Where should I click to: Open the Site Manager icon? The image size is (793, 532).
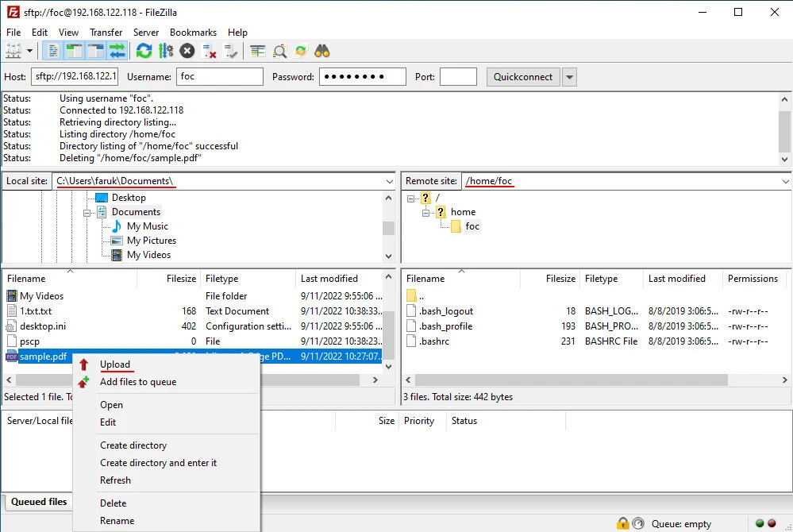click(13, 51)
